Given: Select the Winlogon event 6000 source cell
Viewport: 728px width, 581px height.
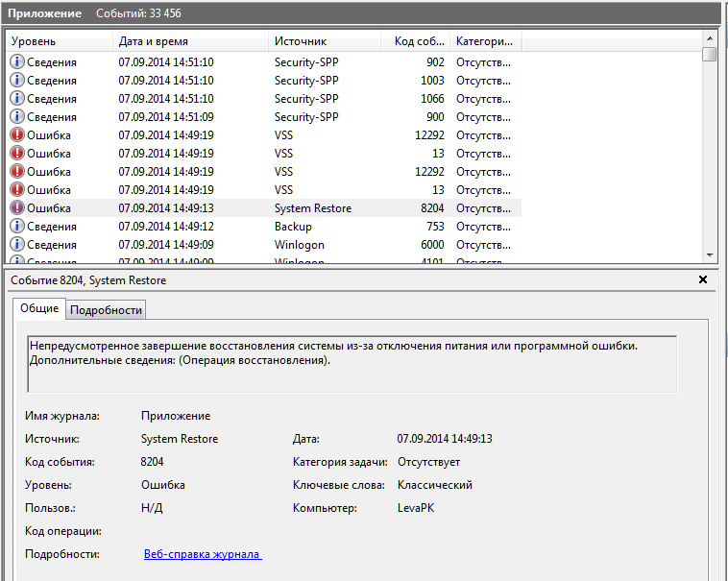Looking at the screenshot, I should [299, 245].
